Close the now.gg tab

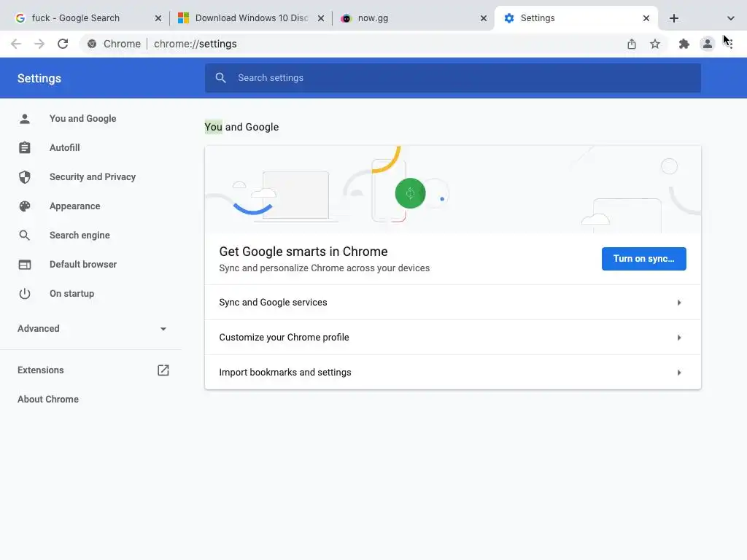point(484,18)
